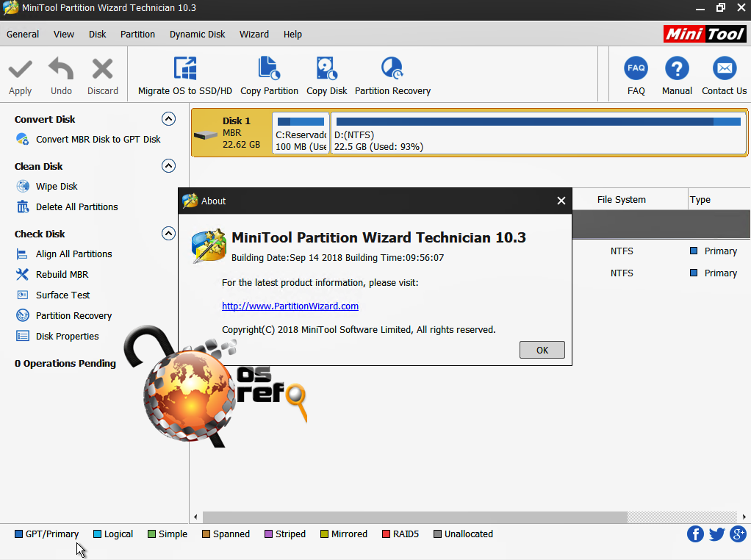Screen dimensions: 751x560
Task: Click the Surface Test label
Action: 62,295
